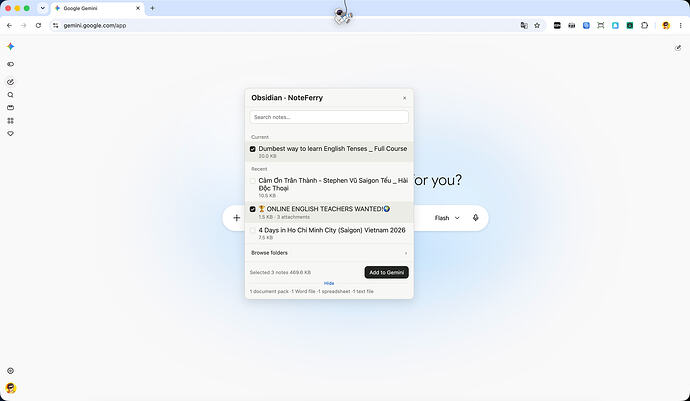Open the diamond gem icon in sidebar

pos(11,133)
